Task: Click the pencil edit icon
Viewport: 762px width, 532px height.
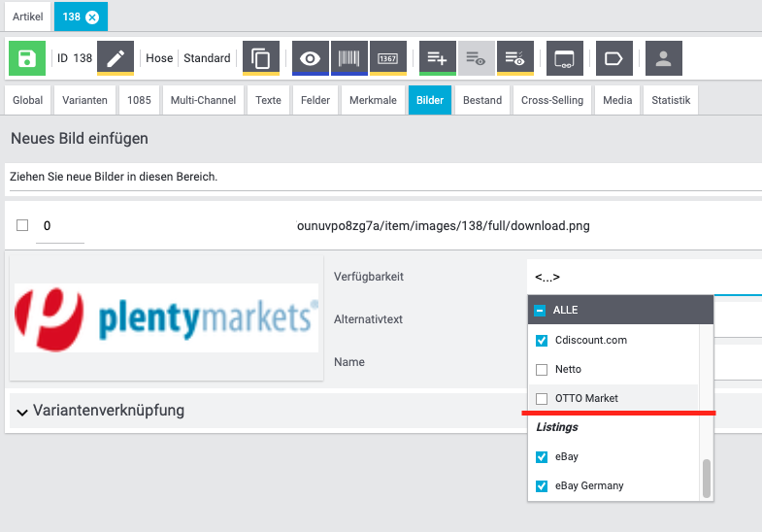Action: (x=115, y=58)
